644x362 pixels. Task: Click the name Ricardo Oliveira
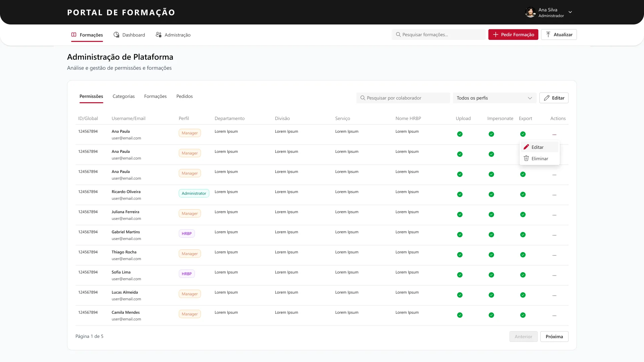126,192
